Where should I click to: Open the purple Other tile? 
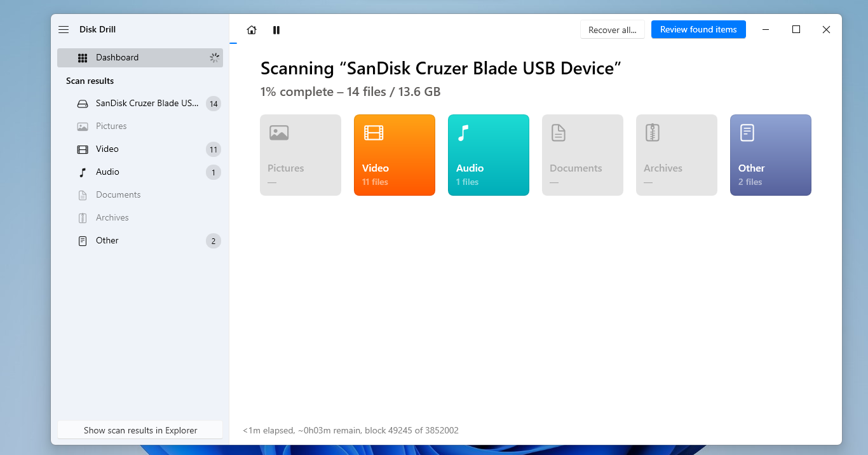click(x=771, y=155)
